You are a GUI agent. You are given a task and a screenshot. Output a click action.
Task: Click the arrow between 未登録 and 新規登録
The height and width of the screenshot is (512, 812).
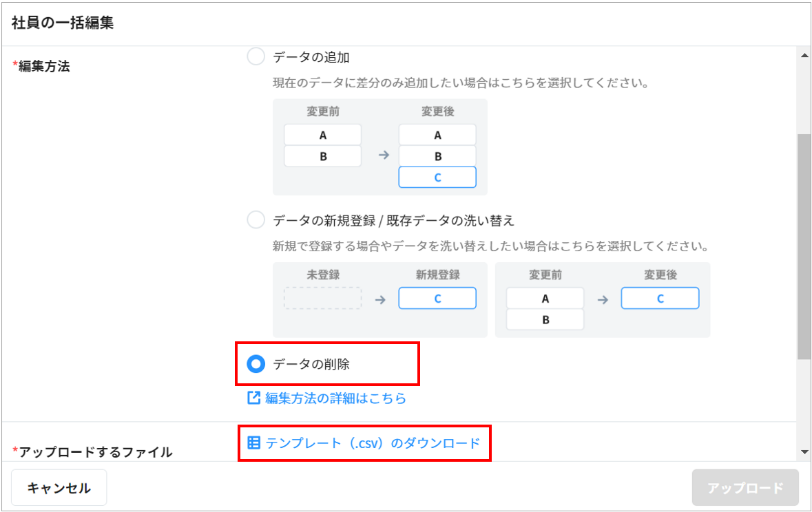pos(379,299)
